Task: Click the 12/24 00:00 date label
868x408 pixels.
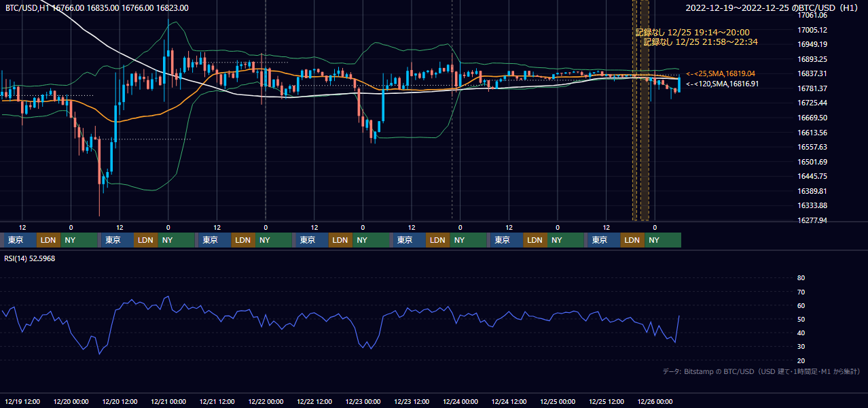Action: click(460, 401)
